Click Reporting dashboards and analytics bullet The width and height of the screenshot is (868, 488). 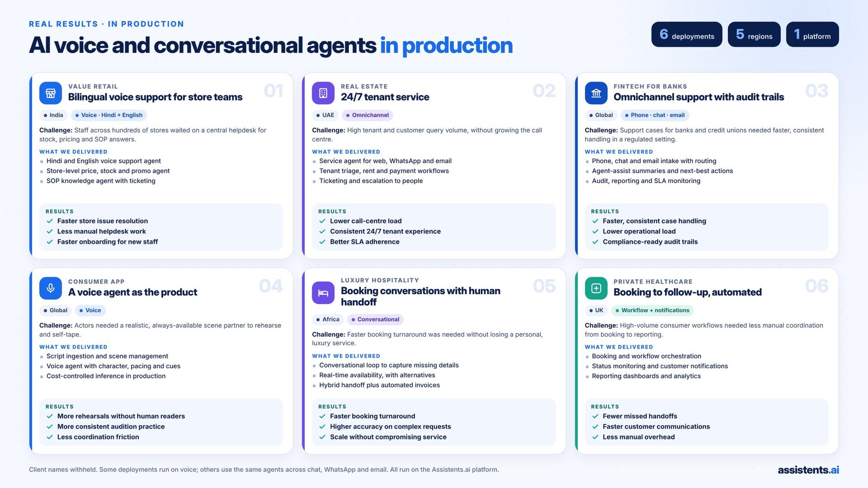click(646, 376)
